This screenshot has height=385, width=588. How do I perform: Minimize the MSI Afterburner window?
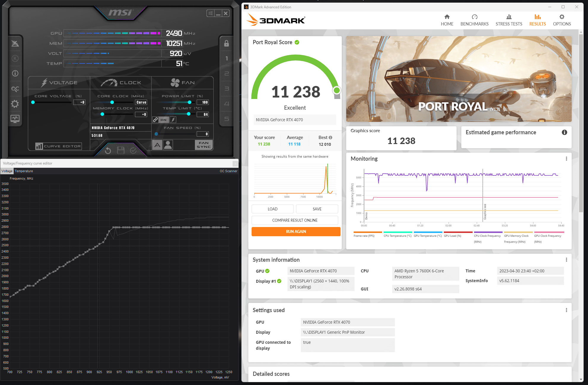click(x=218, y=13)
